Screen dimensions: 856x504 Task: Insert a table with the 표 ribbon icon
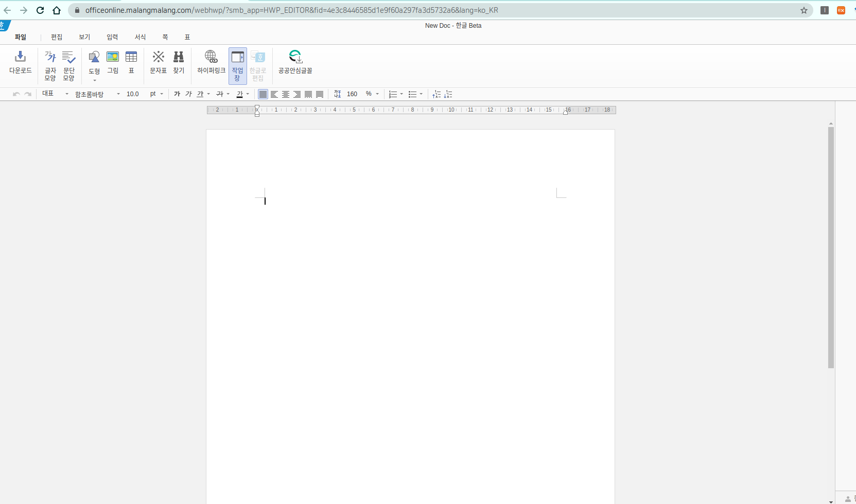[x=131, y=57]
